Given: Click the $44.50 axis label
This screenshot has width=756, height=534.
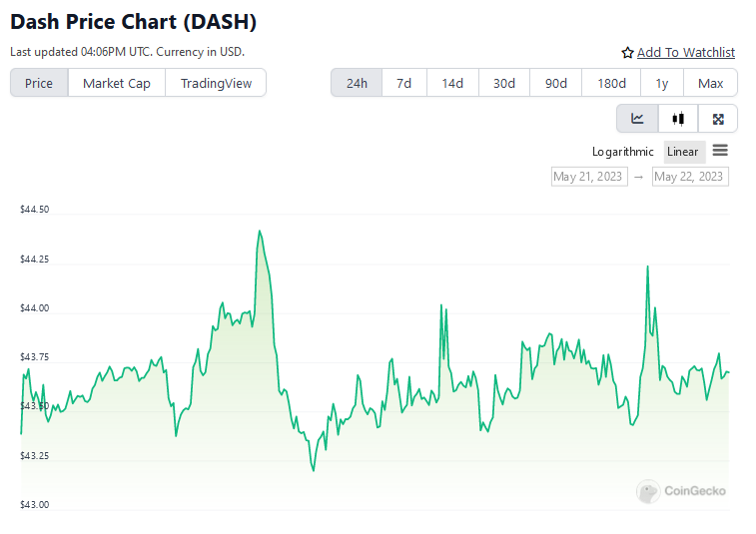Looking at the screenshot, I should coord(34,210).
